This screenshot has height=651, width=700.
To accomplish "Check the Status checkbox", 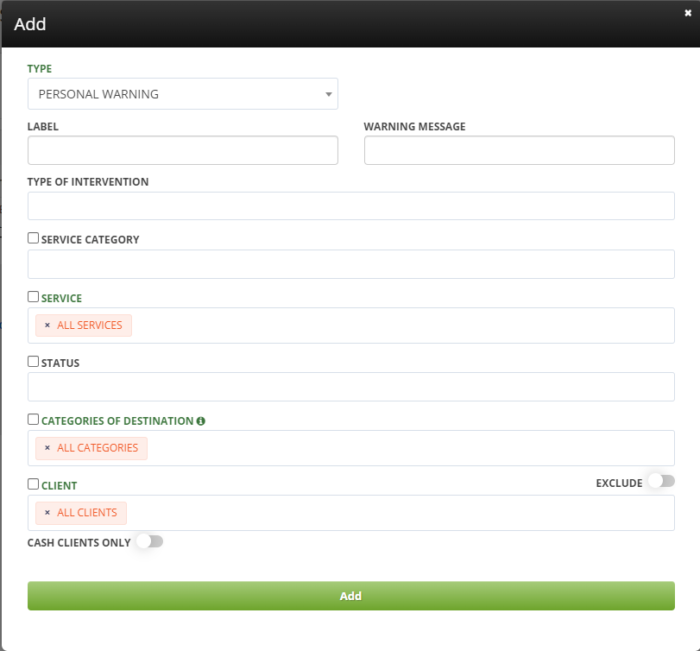I will pos(34,362).
